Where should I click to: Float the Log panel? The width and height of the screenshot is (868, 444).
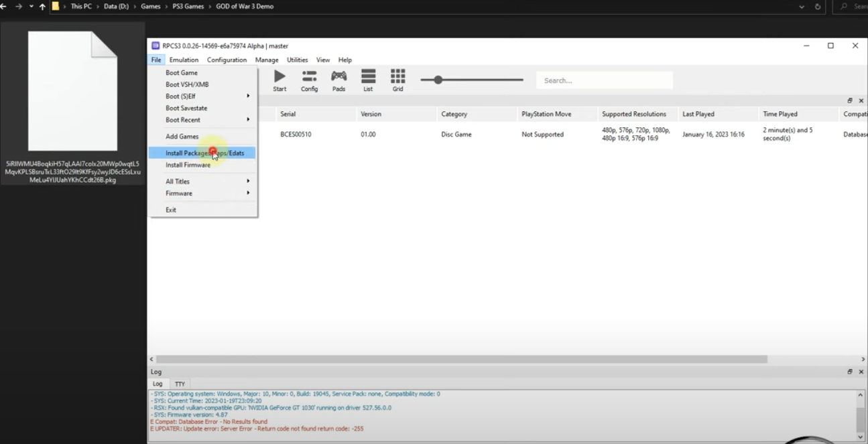[x=850, y=372]
